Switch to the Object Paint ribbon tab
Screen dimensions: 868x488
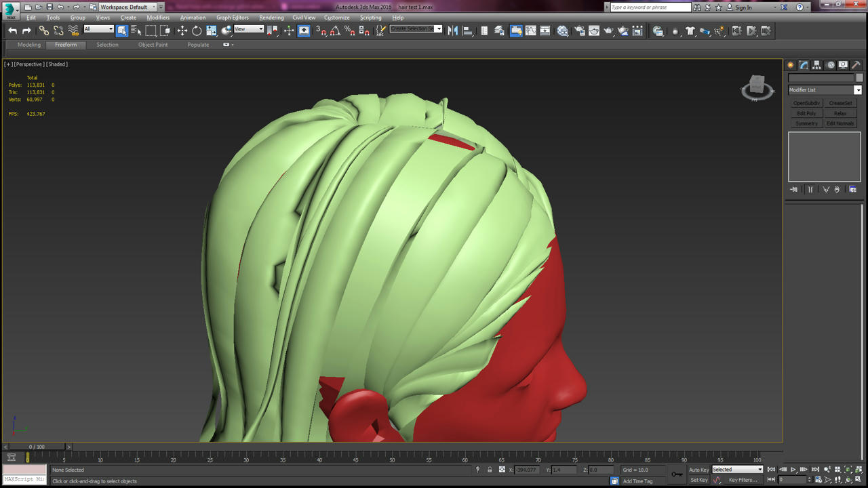(153, 45)
